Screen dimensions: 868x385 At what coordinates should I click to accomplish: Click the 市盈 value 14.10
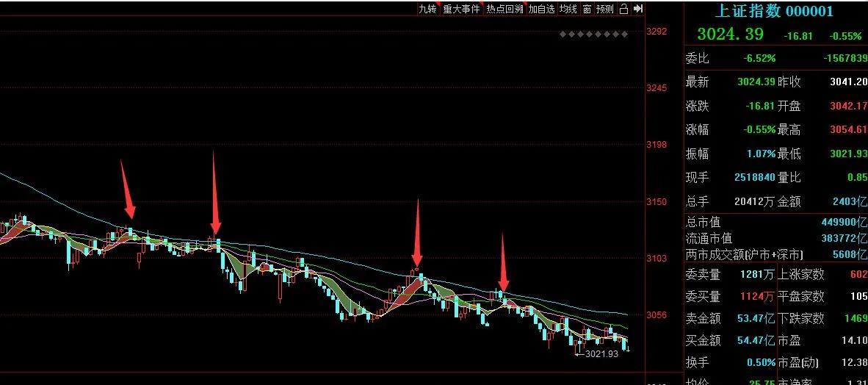pos(855,340)
